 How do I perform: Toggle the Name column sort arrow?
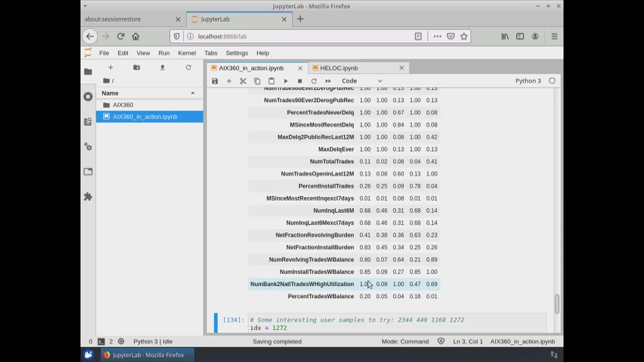[x=193, y=93]
